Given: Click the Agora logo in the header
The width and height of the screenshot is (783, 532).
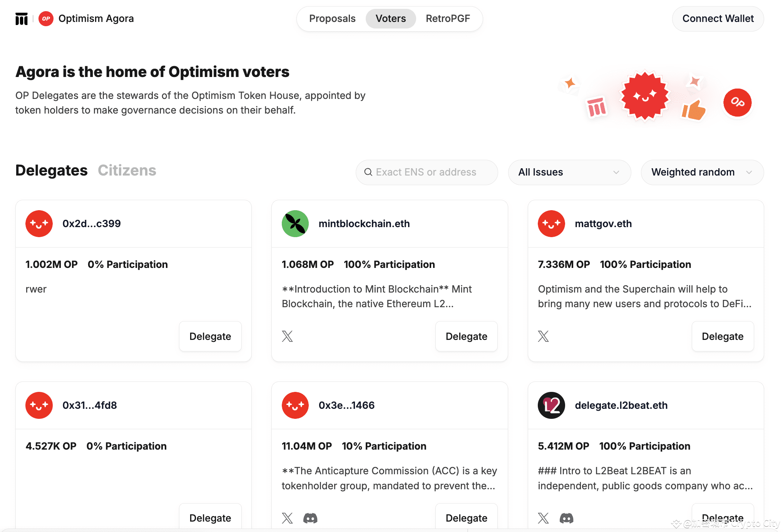Looking at the screenshot, I should pos(22,18).
